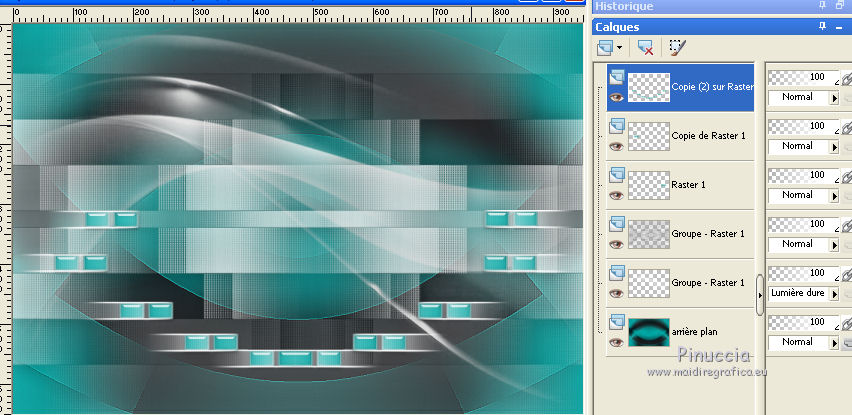Adjust opacity slider of Lumière dure Groupe layer
Viewport: 852px width, 415px height.
coord(804,273)
